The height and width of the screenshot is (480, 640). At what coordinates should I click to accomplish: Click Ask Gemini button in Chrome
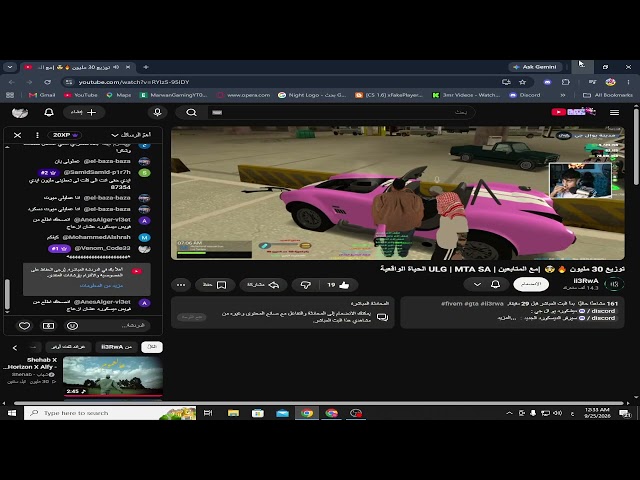tap(535, 67)
